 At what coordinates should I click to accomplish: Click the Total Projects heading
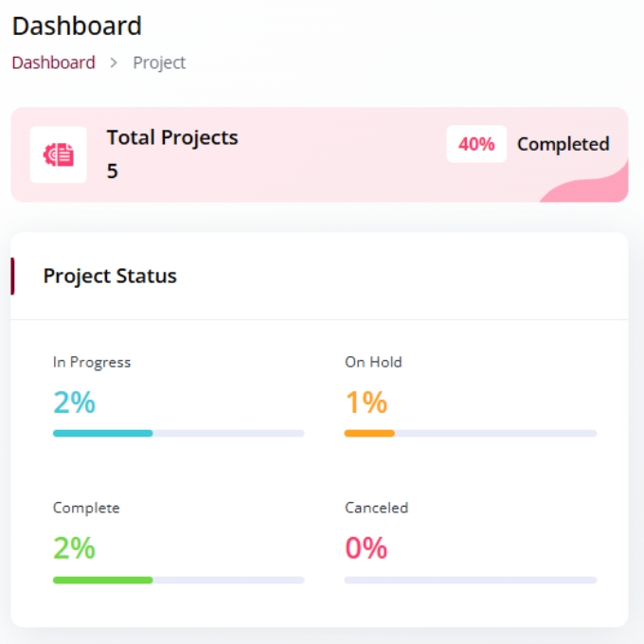172,137
